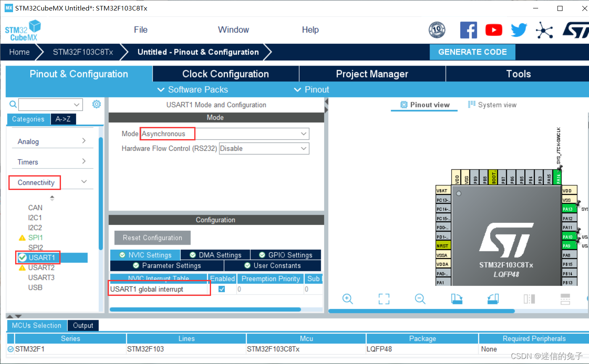Click the warning icon beside USART2
The height and width of the screenshot is (364, 589).
click(x=22, y=268)
